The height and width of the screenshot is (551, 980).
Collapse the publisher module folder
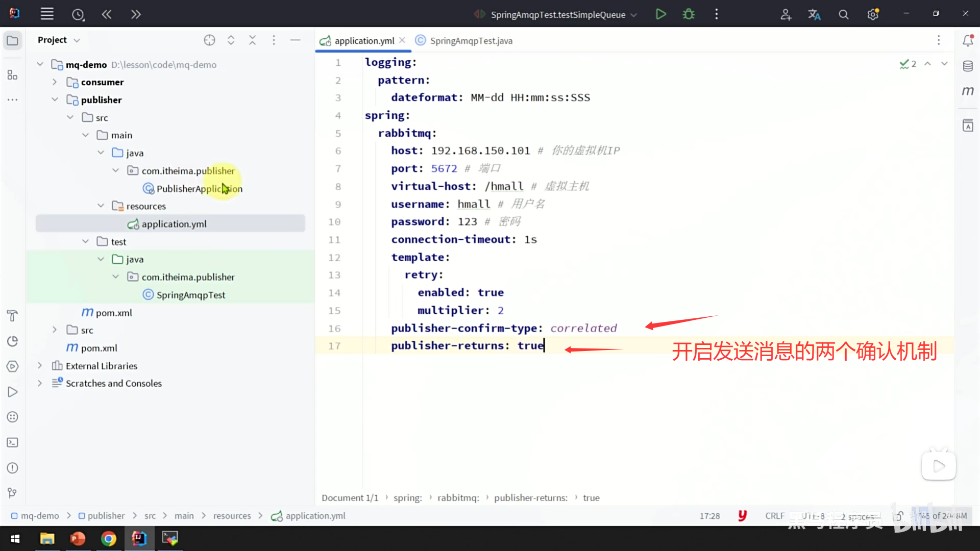point(55,100)
